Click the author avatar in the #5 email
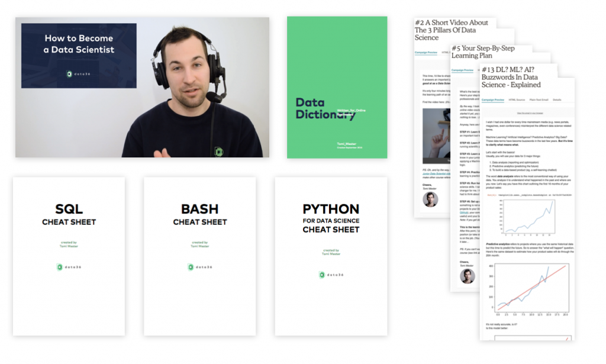Viewport: 606px width, 364px height. point(468,276)
